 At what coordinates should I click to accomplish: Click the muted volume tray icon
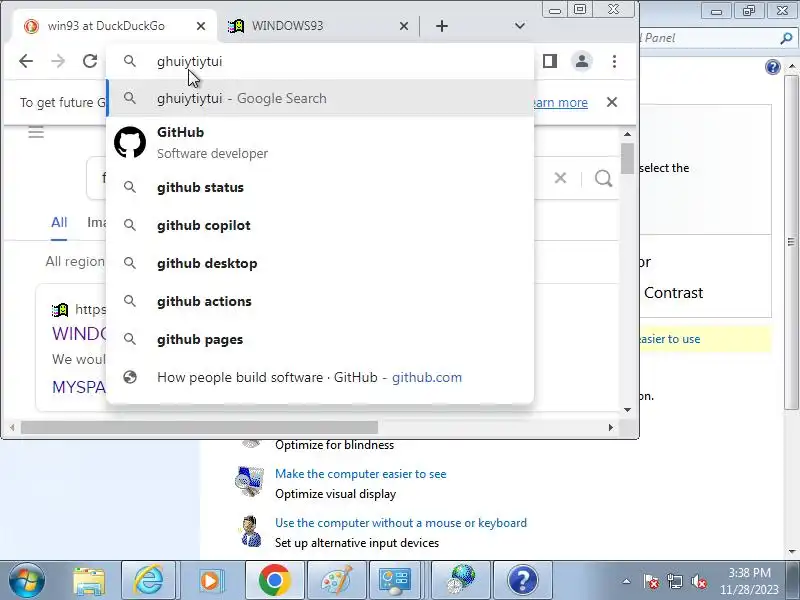(698, 581)
